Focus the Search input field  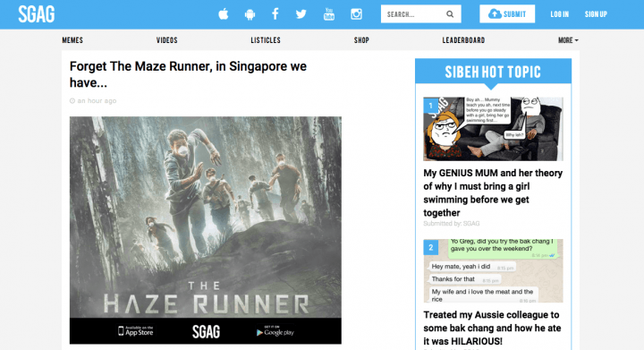click(x=413, y=14)
